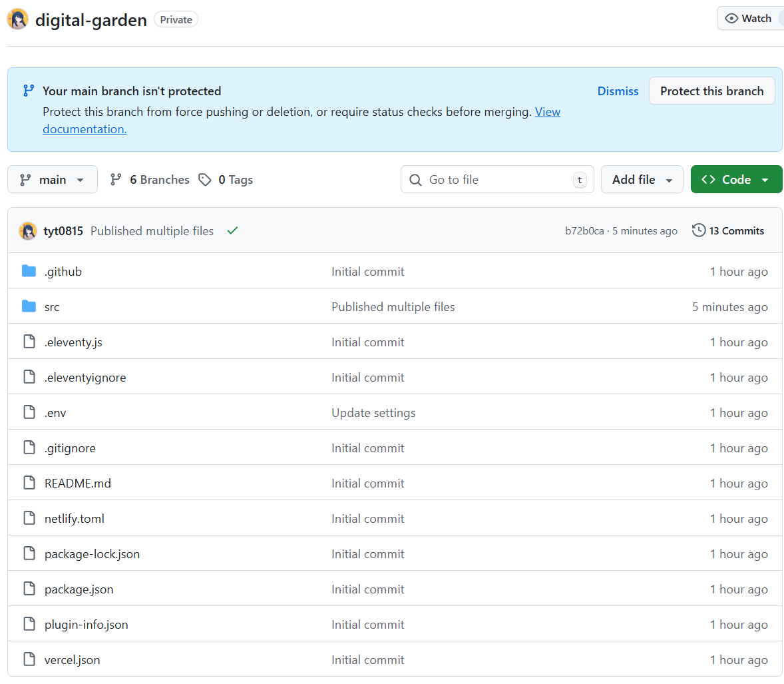Open the README.md file
Image resolution: width=784 pixels, height=684 pixels.
(78, 484)
